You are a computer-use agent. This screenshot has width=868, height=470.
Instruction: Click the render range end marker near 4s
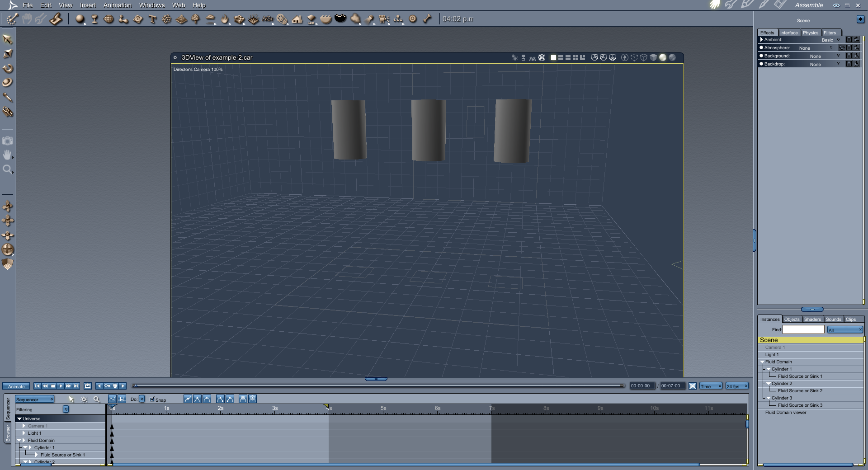[x=326, y=406]
